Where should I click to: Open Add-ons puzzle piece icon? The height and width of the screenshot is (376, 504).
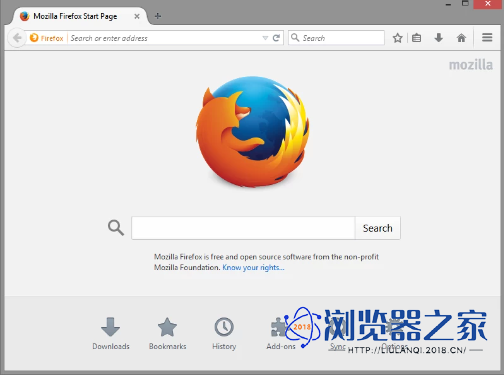[279, 327]
